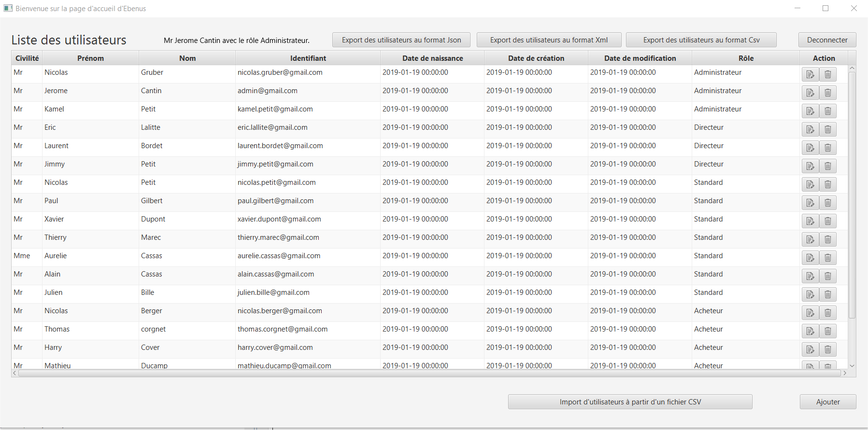Viewport: 868px width, 430px height.
Task: Open edit icon for Xavier Dupont
Action: tap(810, 221)
